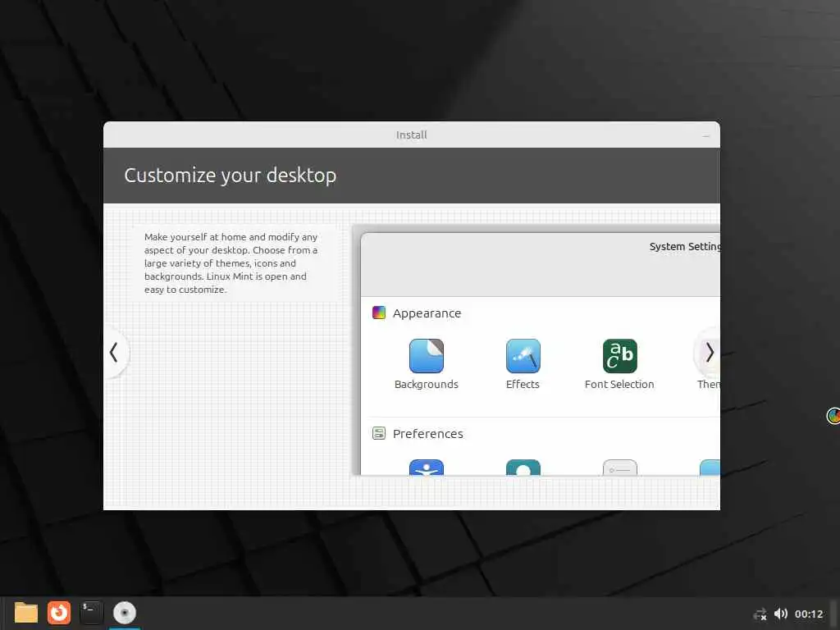
Task: Click the Backgrounds icon in slideshow
Action: click(426, 356)
